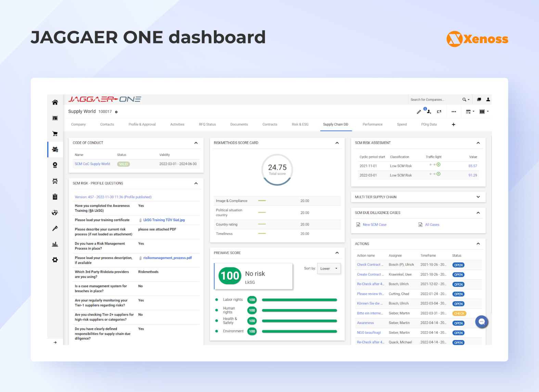Open the gavel auction sidebar icon
The width and height of the screenshot is (539, 392).
pos(55,228)
